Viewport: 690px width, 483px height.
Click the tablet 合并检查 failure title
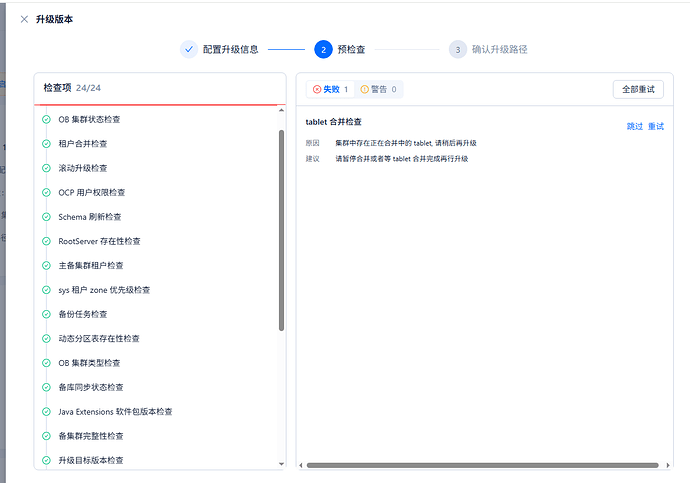334,122
